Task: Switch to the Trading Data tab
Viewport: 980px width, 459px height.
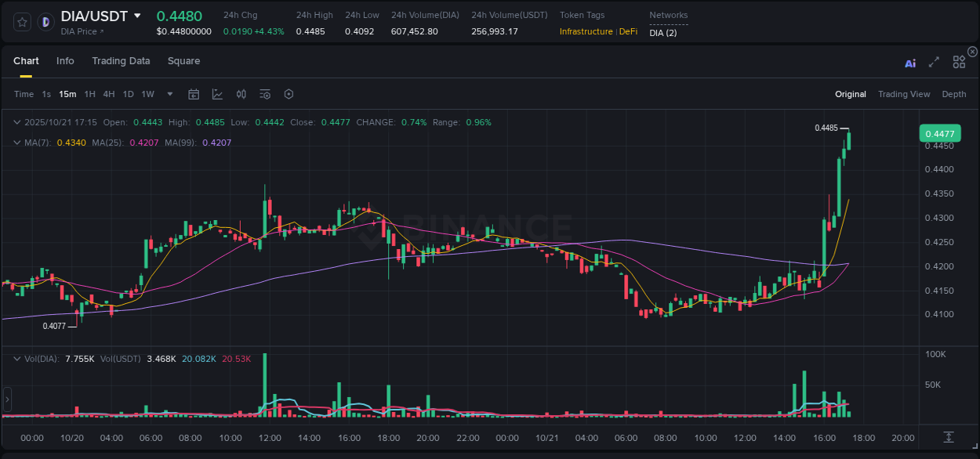Action: coord(121,60)
